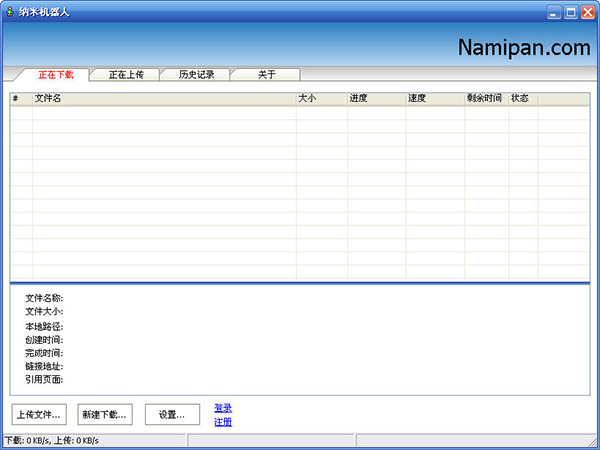Click the 登录 login link
The width and height of the screenshot is (600, 450).
coord(223,408)
